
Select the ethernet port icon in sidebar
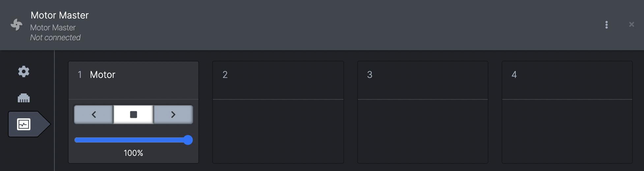pos(24,98)
